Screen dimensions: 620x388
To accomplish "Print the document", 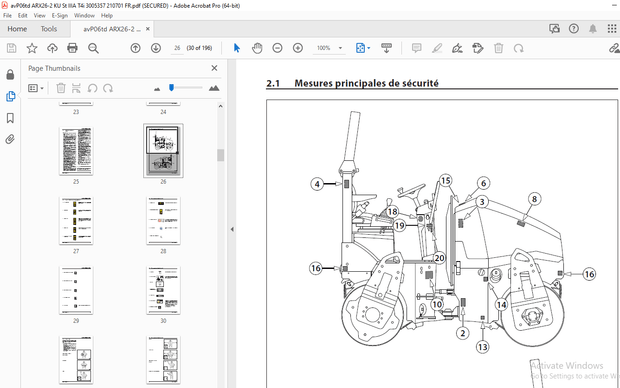I will [x=72, y=48].
